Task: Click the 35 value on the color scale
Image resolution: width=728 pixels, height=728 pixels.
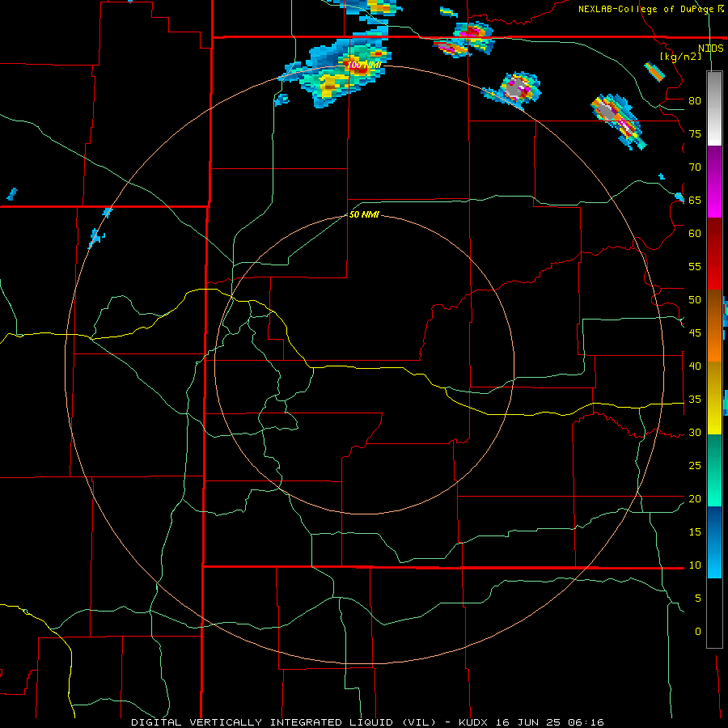Action: [695, 400]
